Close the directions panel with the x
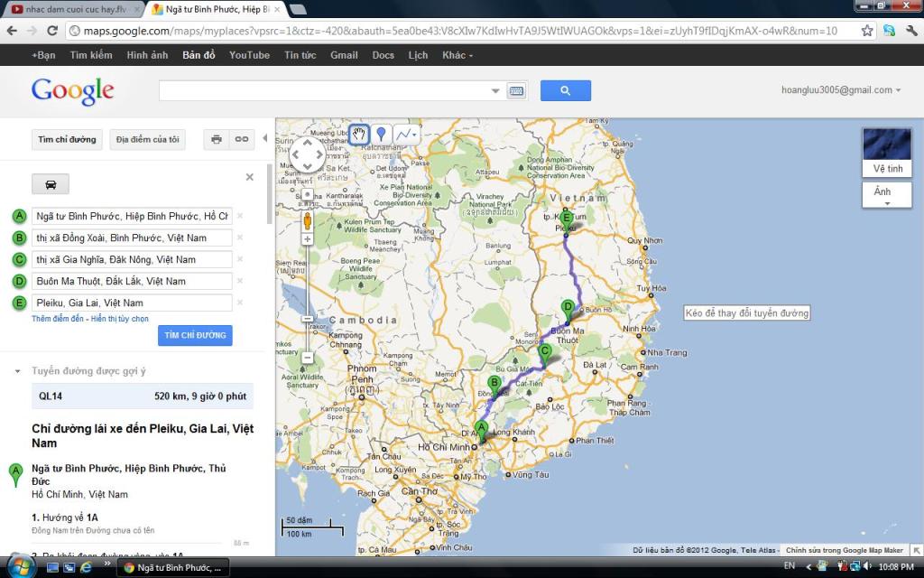This screenshot has height=578, width=924. click(x=250, y=177)
